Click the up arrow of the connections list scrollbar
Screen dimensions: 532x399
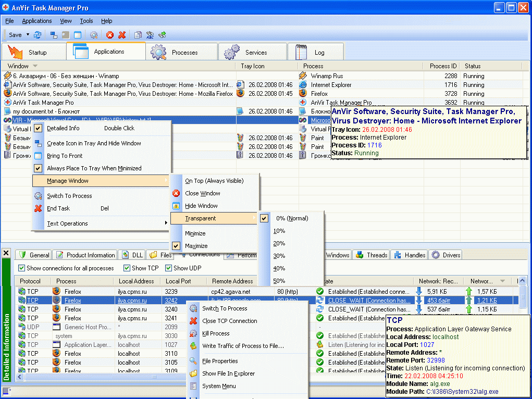523,281
